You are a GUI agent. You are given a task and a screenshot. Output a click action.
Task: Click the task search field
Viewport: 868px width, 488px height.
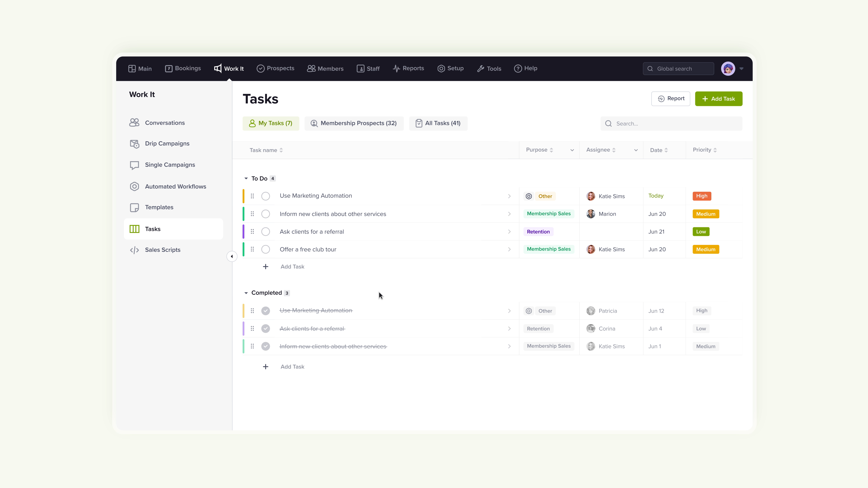(x=671, y=123)
